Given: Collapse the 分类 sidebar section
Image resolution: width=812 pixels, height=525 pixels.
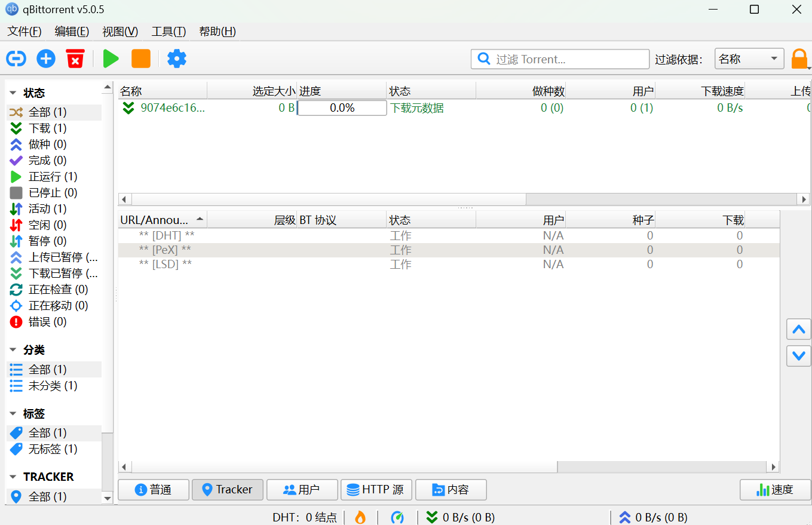Looking at the screenshot, I should 13,350.
